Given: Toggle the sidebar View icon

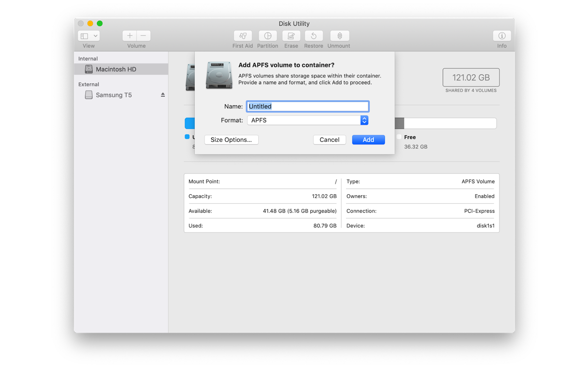Looking at the screenshot, I should pos(85,36).
